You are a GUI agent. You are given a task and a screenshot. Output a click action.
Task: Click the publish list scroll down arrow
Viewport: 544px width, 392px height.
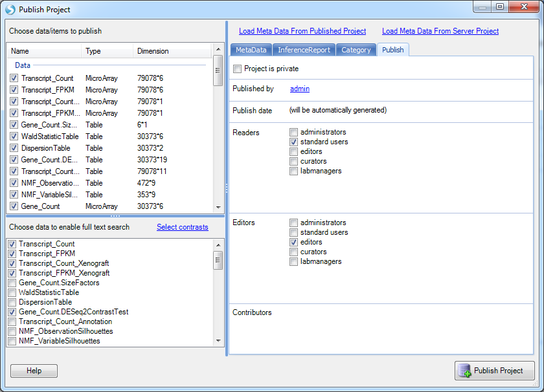(218, 207)
